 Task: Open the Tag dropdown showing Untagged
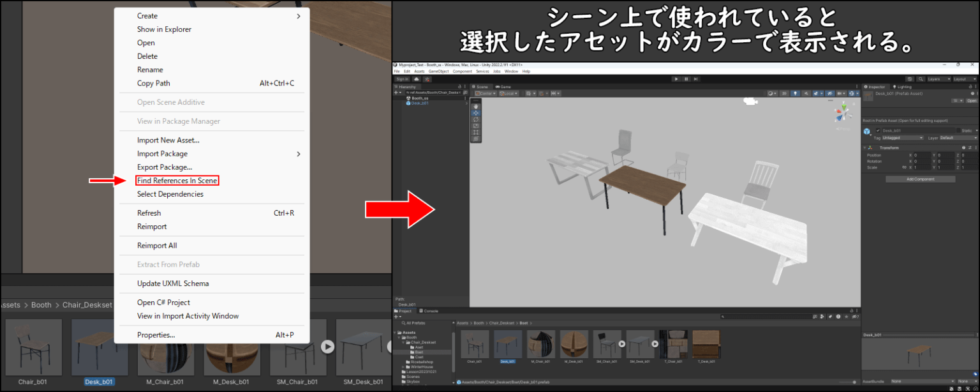903,138
